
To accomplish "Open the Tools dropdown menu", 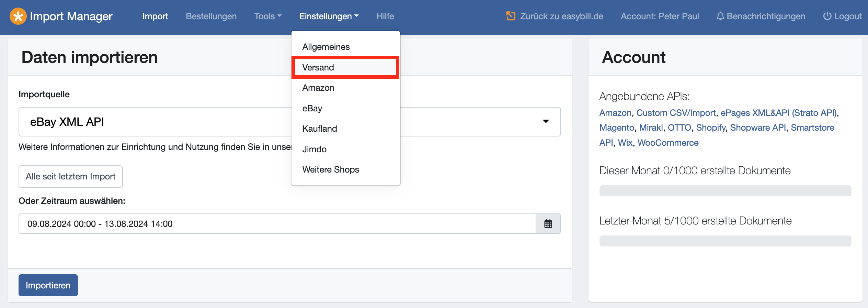I will pyautogui.click(x=267, y=16).
